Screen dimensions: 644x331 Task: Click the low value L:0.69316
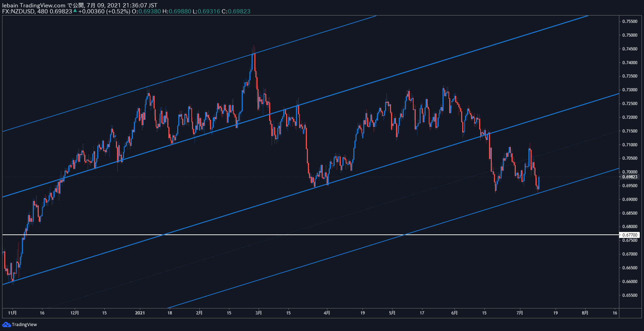pos(206,11)
